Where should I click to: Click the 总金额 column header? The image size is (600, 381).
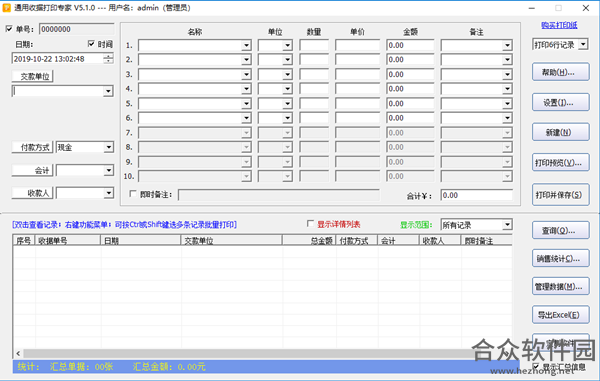pos(309,241)
